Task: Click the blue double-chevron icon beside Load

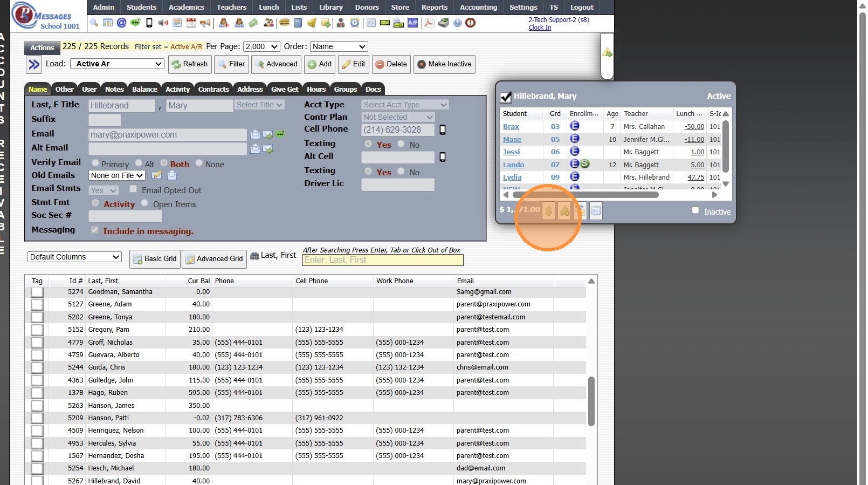Action: (34, 65)
